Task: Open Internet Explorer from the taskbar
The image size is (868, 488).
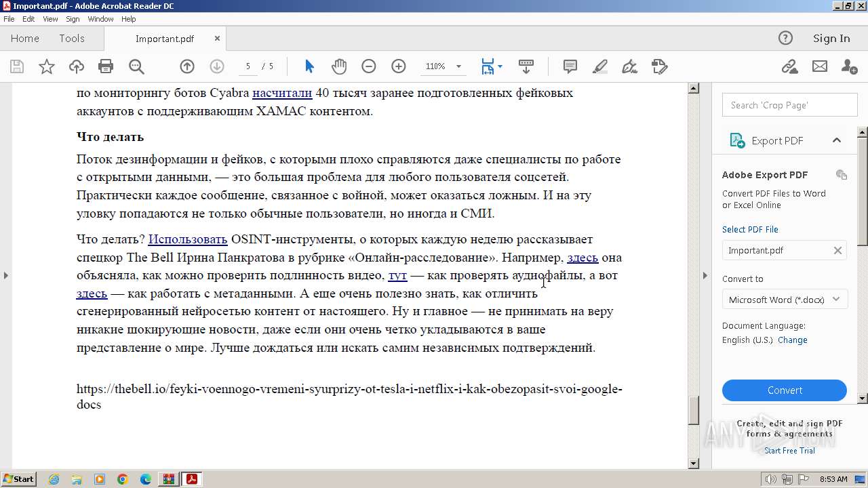Action: [x=54, y=479]
